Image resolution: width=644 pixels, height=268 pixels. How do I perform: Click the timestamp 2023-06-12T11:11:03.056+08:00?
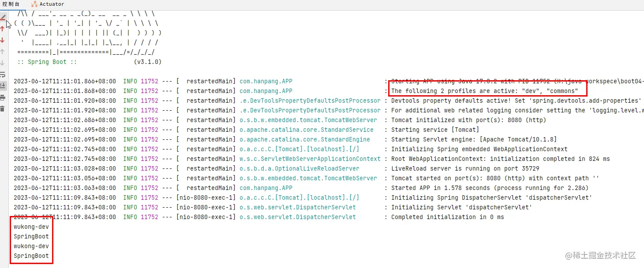coord(65,178)
